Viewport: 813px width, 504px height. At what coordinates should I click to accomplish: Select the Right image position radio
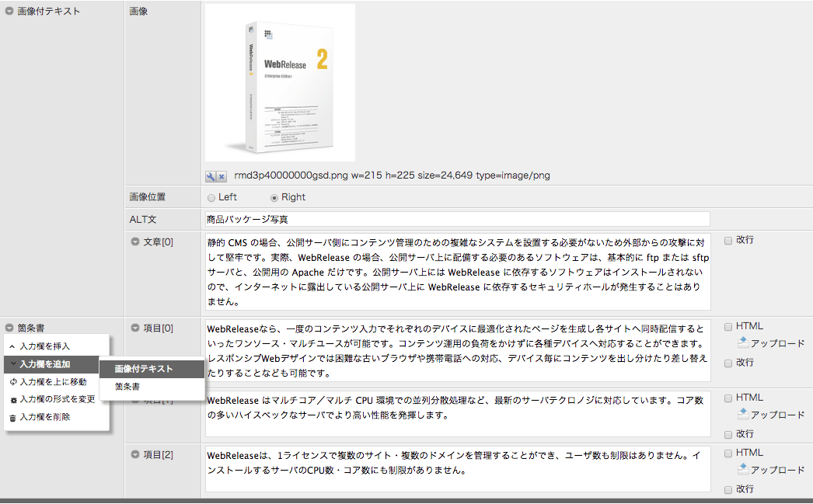coord(274,198)
